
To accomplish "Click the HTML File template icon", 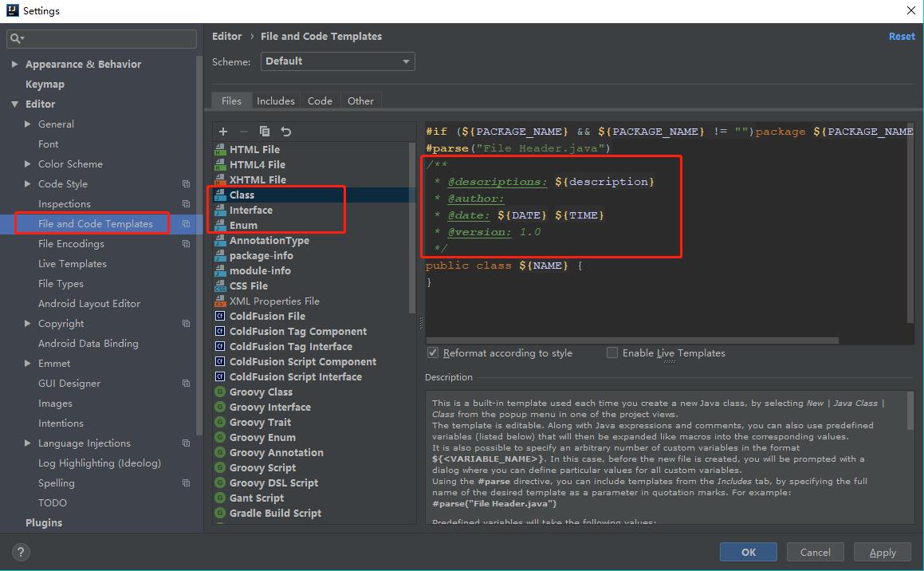I will 220,150.
